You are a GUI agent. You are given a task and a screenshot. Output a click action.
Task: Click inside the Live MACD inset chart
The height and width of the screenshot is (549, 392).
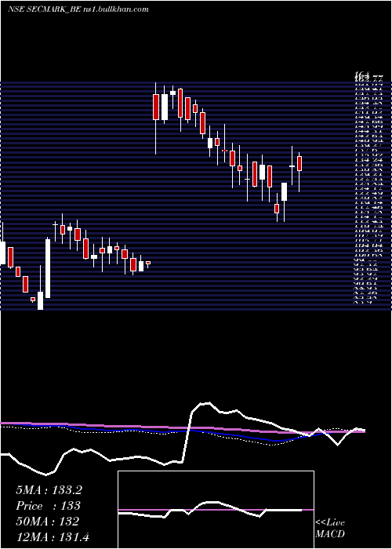click(x=216, y=510)
